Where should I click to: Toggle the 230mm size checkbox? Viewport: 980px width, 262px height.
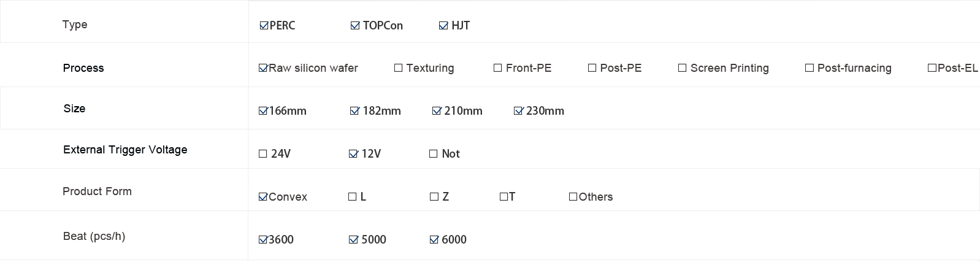pyautogui.click(x=518, y=111)
